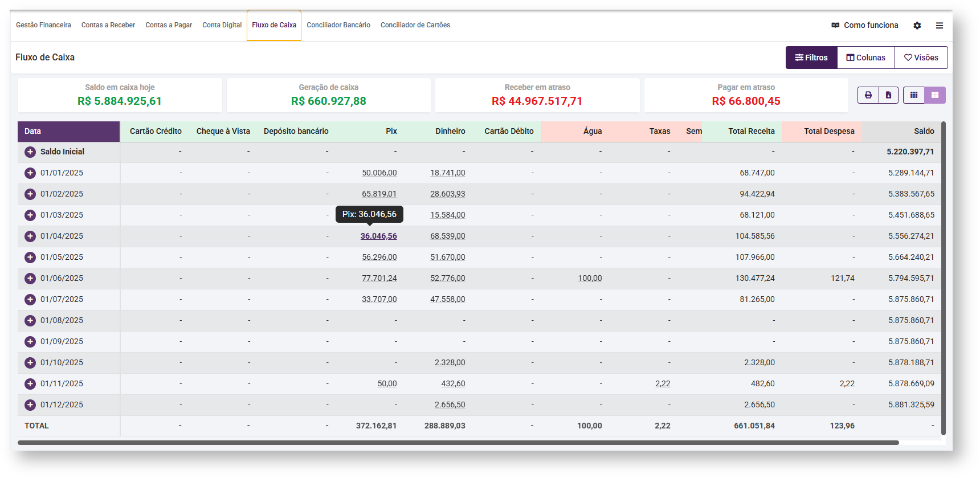Open the Conta Digital tab
The image size is (980, 478).
(222, 25)
